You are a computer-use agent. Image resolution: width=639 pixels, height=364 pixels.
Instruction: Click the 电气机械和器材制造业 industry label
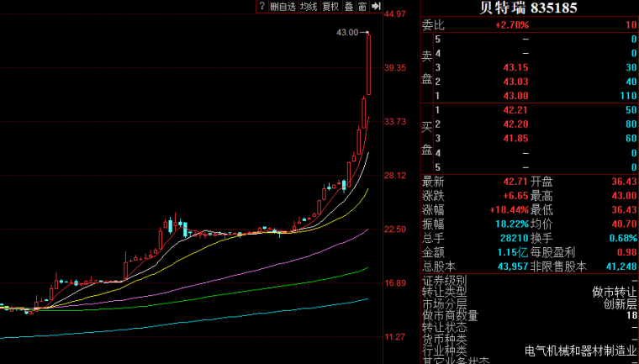[575, 351]
